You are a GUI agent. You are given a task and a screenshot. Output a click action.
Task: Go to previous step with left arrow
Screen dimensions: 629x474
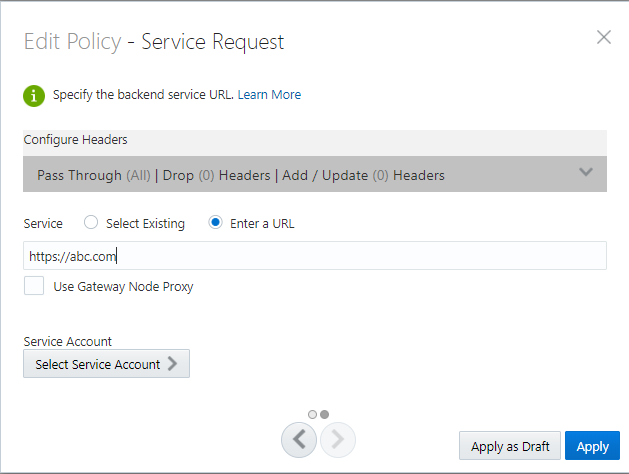(x=300, y=439)
